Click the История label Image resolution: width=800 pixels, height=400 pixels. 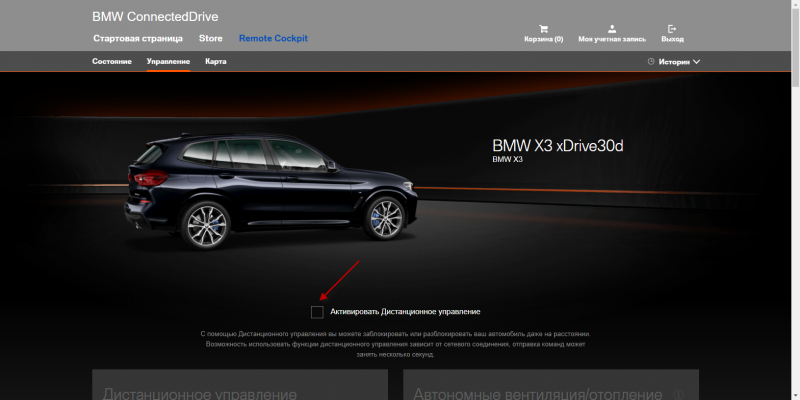[x=674, y=62]
